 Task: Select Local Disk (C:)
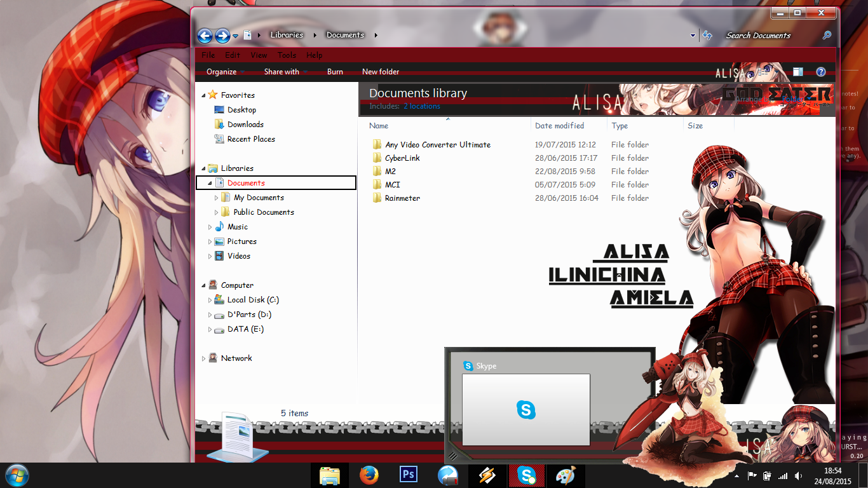[253, 300]
